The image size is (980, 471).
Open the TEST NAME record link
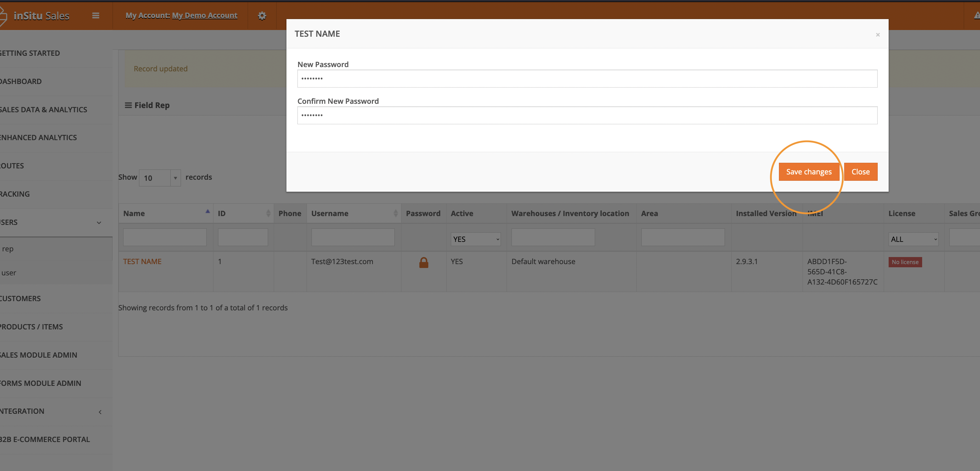click(x=142, y=262)
